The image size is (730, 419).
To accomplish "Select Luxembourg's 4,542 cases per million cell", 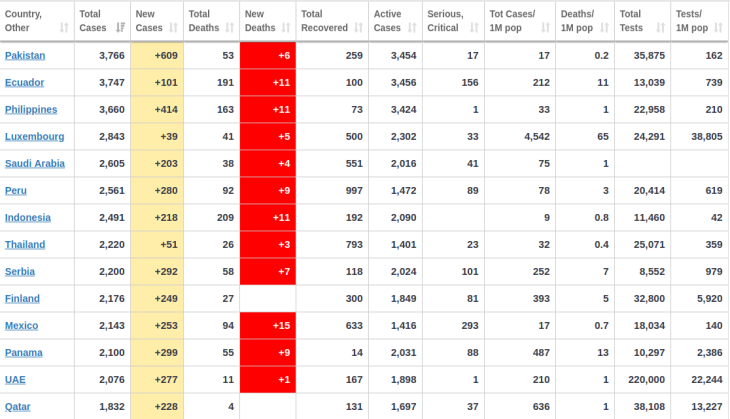I will [520, 136].
